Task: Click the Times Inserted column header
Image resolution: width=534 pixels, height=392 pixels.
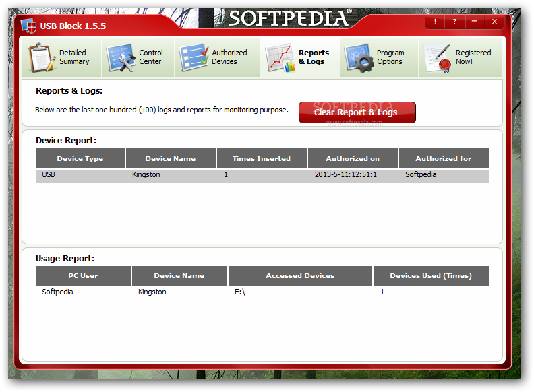Action: (x=262, y=158)
